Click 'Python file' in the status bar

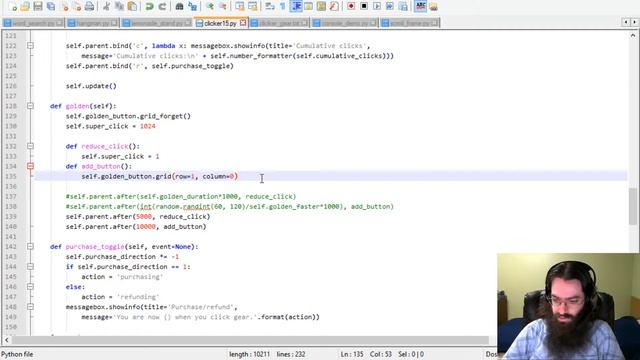point(17,354)
